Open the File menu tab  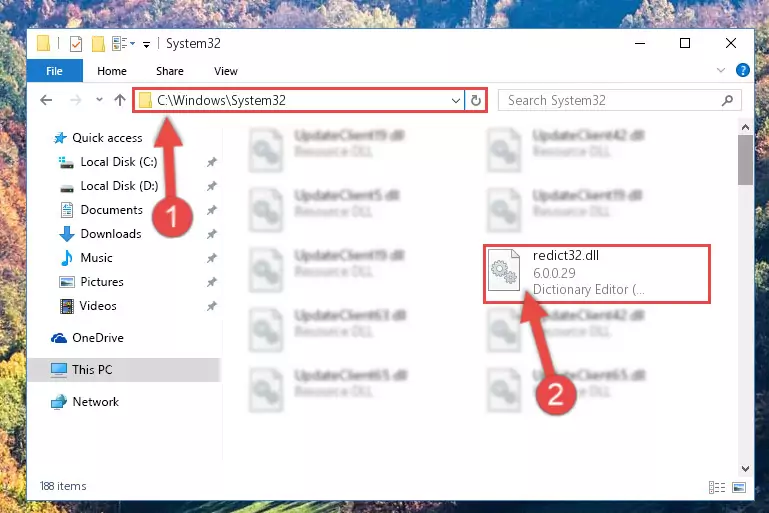coord(54,71)
